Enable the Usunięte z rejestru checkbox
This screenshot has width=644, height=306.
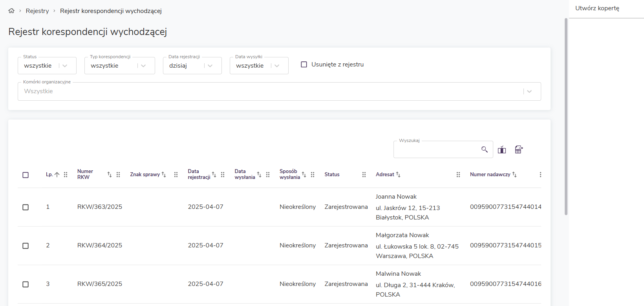[304, 65]
